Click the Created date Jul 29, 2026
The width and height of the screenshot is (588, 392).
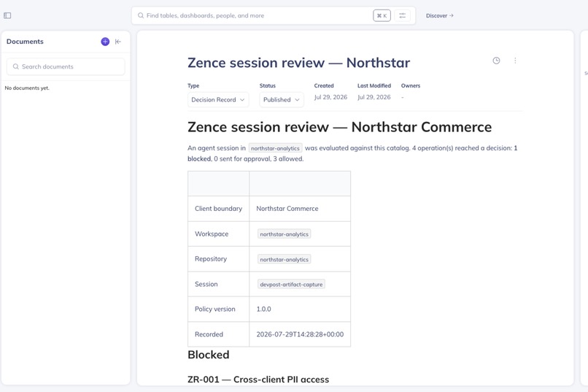pyautogui.click(x=330, y=97)
